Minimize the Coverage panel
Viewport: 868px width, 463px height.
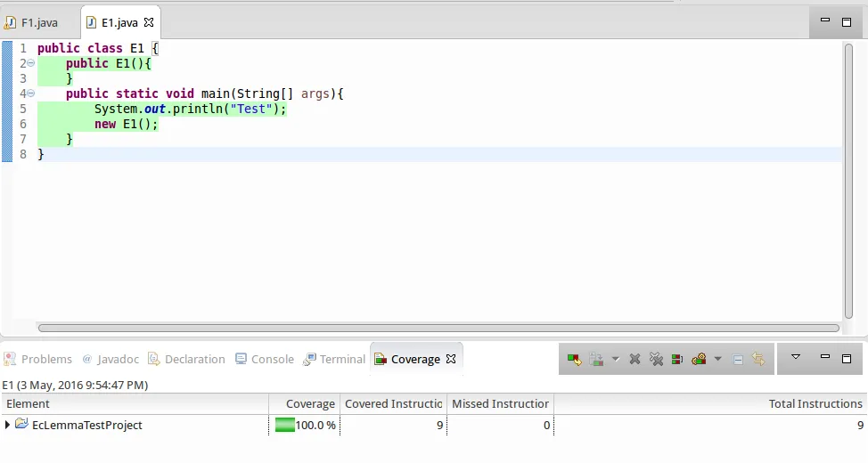click(x=825, y=357)
